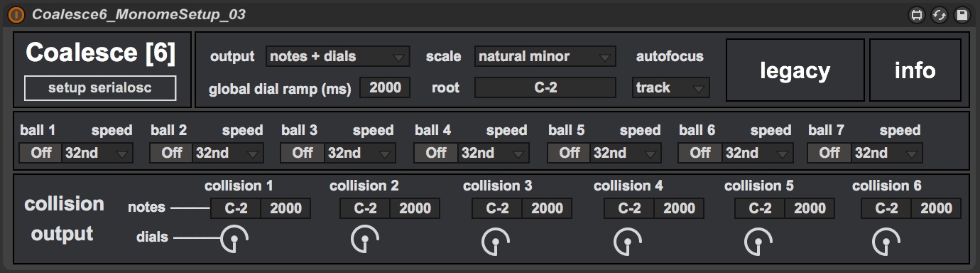Click collision 5 note C-2 box
The height and width of the screenshot is (273, 980).
tap(759, 208)
